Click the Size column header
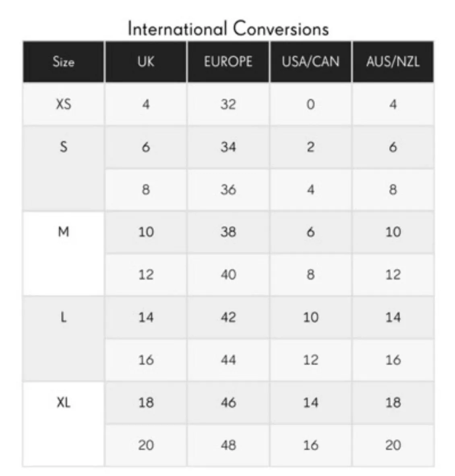Viewport: 455px width, 476px height. point(64,62)
